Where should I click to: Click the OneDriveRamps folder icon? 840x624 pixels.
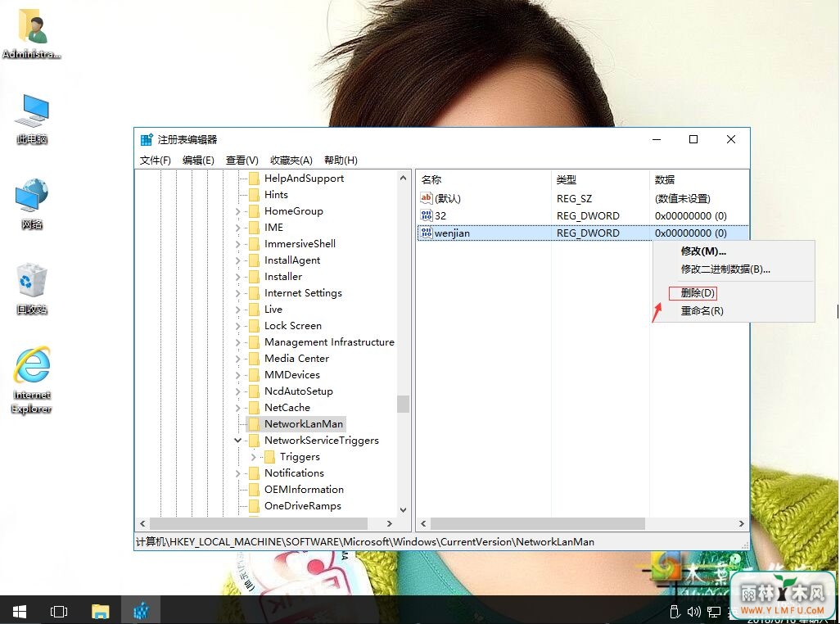[255, 505]
